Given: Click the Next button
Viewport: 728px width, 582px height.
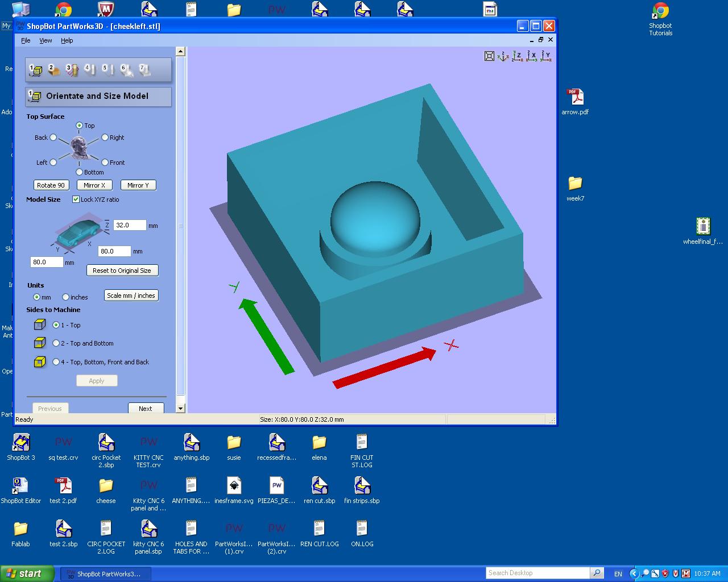Looking at the screenshot, I should [x=146, y=408].
